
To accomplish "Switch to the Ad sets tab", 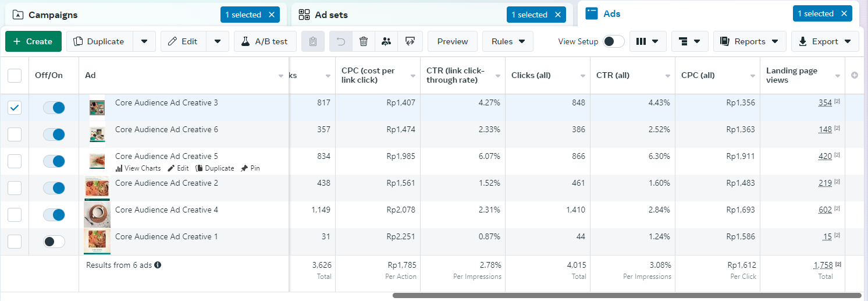I will [331, 15].
